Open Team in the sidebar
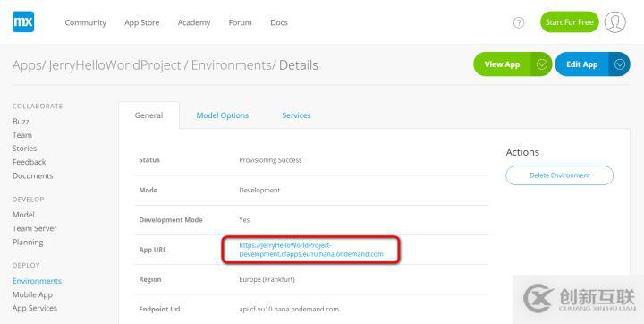Screen dimensions: 644x324 (x=22, y=135)
